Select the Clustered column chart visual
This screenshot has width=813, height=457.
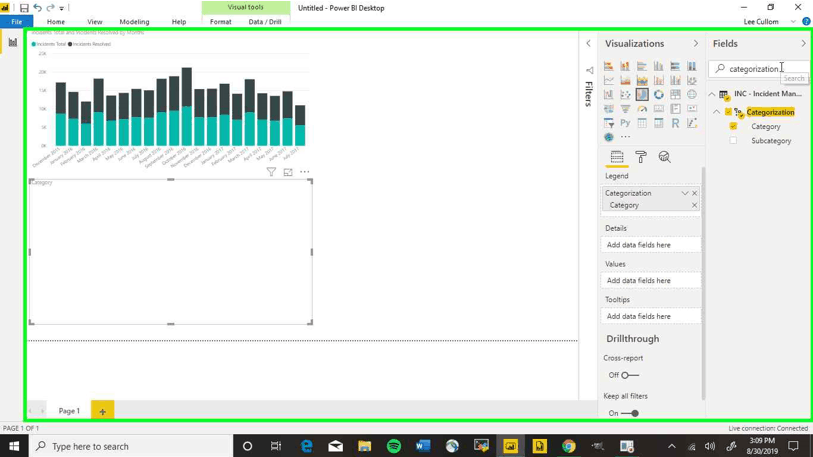[658, 66]
